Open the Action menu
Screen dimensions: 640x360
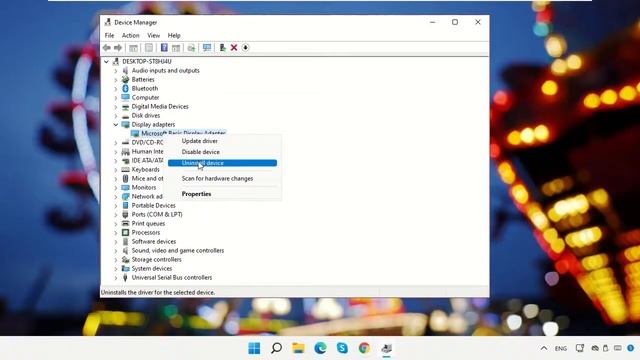(x=131, y=36)
